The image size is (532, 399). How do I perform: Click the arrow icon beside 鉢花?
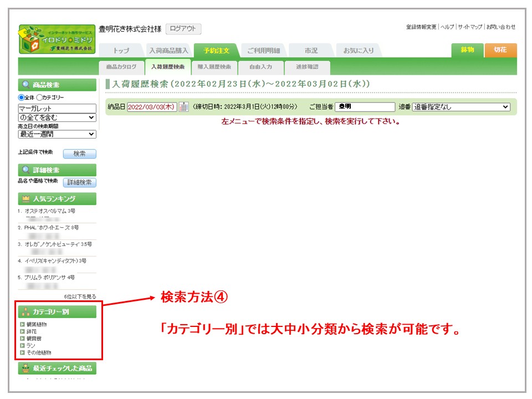(x=22, y=331)
